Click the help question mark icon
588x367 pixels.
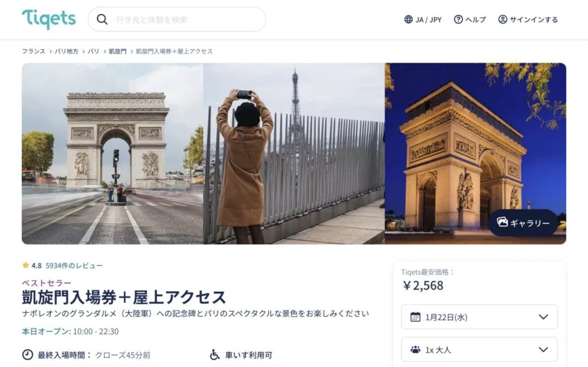tap(458, 20)
